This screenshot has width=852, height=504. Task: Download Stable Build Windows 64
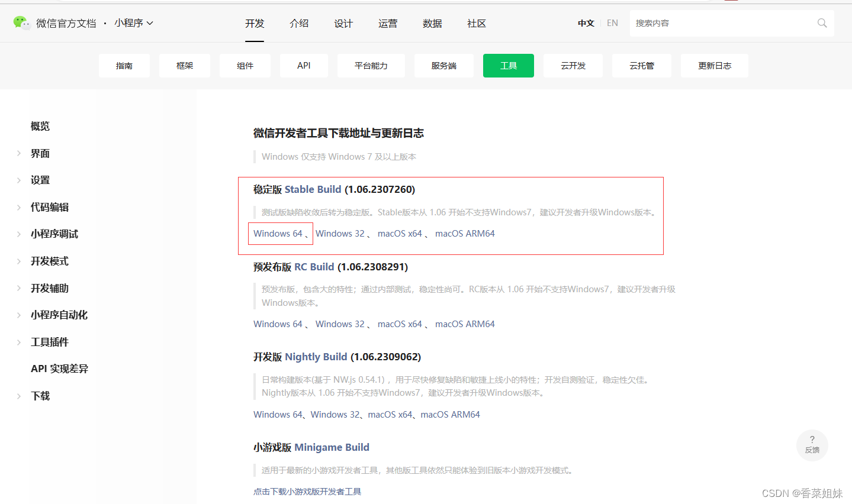[278, 234]
